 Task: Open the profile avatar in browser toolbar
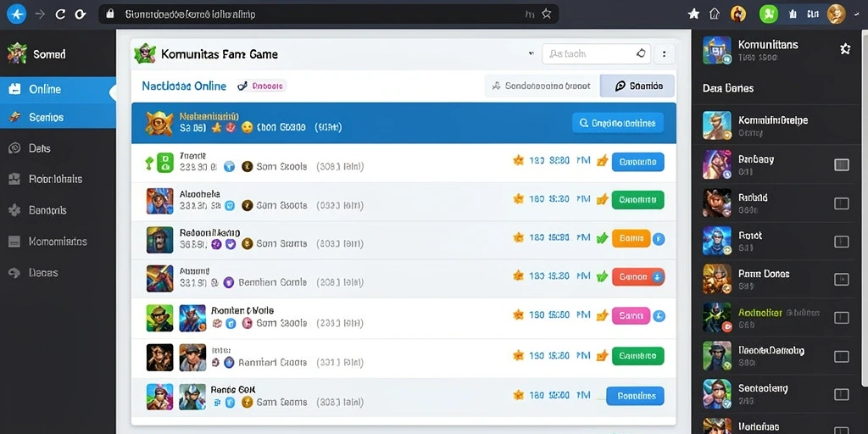pyautogui.click(x=836, y=14)
